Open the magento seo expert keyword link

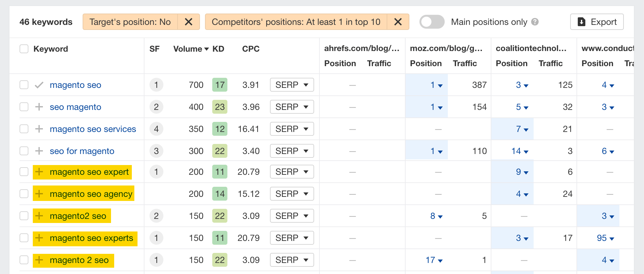pos(89,172)
